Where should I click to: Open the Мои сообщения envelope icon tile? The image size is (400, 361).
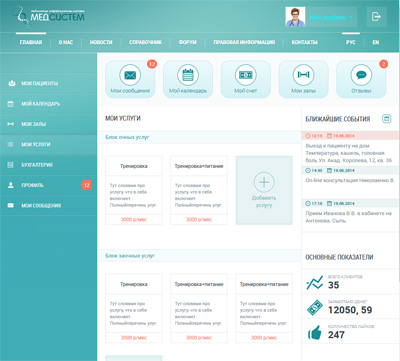point(130,79)
